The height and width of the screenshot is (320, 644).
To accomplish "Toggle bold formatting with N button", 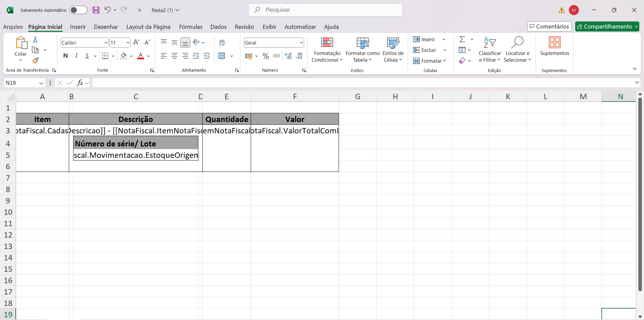I will (65, 56).
